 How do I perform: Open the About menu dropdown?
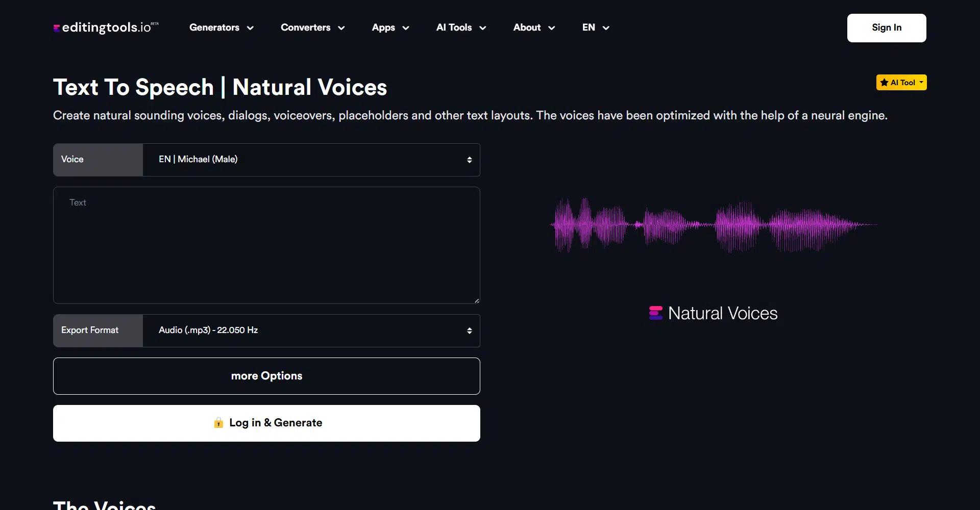point(533,28)
